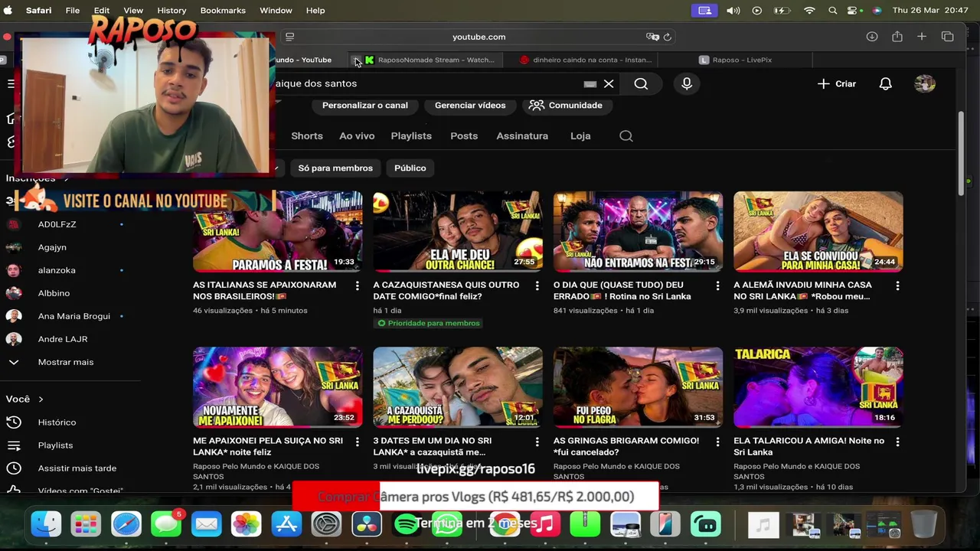This screenshot has height=551, width=980.
Task: Click the youtube.com address bar
Action: (479, 37)
